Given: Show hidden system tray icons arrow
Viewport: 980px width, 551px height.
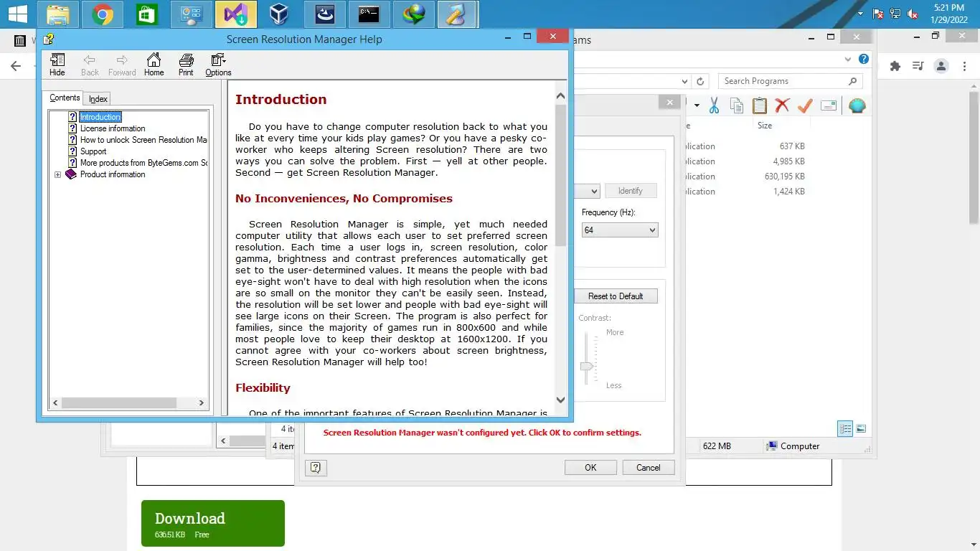Looking at the screenshot, I should point(860,14).
